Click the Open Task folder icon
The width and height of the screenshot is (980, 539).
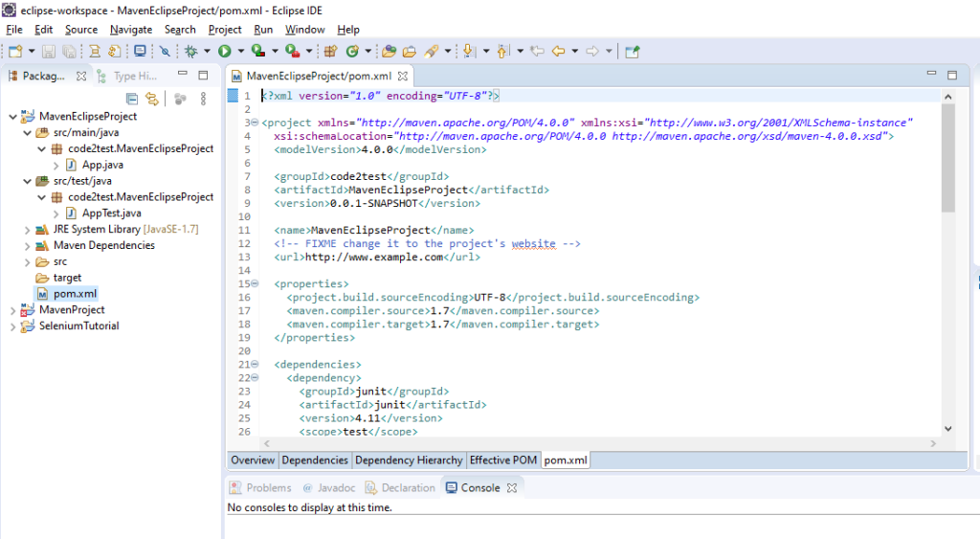410,52
